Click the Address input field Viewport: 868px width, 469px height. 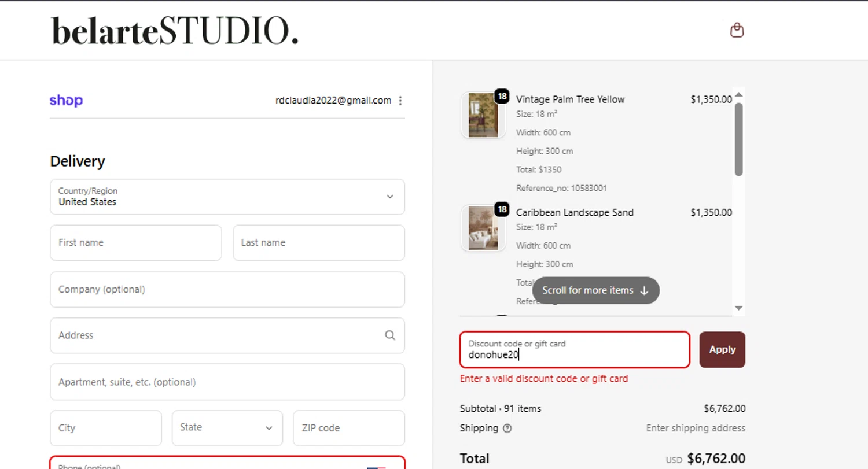[x=227, y=335]
